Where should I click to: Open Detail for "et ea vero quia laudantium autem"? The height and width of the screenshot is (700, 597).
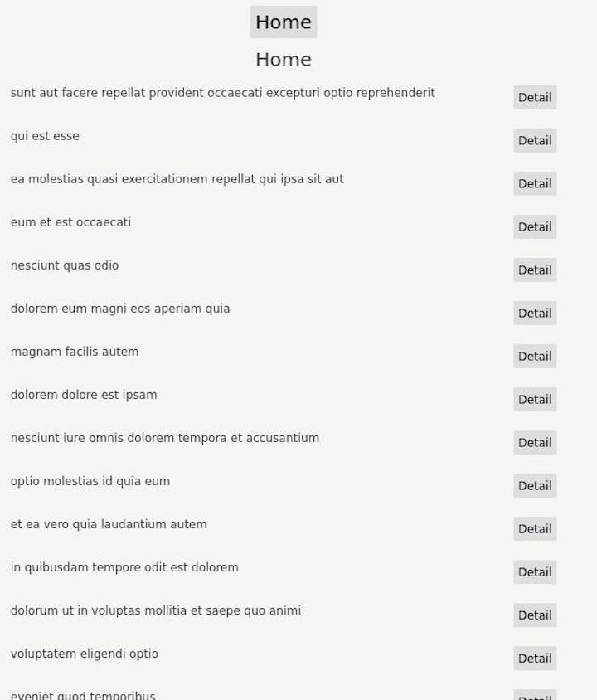coord(534,528)
